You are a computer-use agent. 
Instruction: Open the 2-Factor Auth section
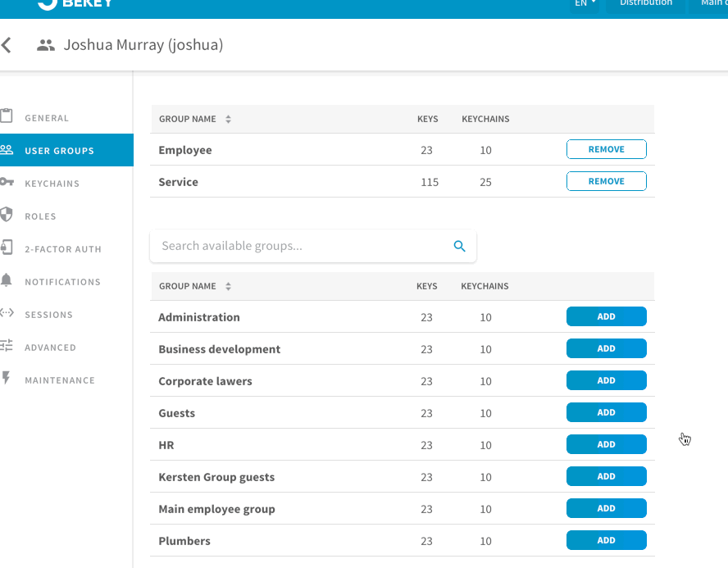[x=66, y=249]
